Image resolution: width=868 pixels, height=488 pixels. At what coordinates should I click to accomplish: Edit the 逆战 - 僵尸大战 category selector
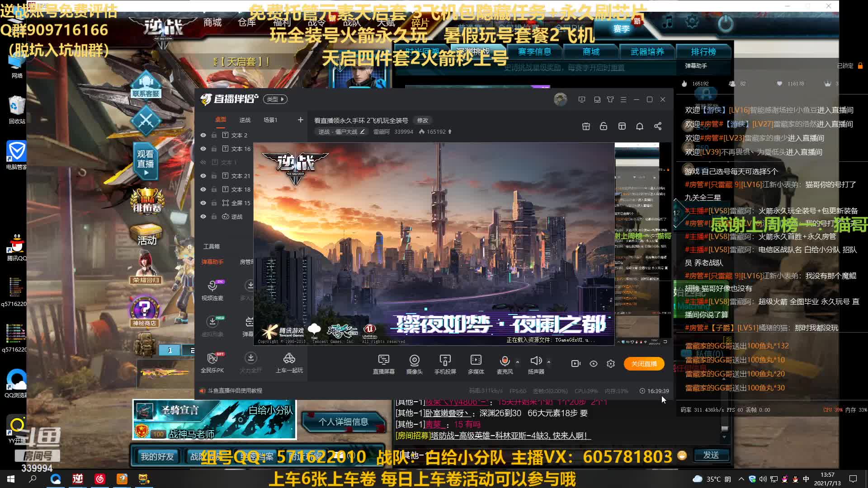tap(341, 131)
